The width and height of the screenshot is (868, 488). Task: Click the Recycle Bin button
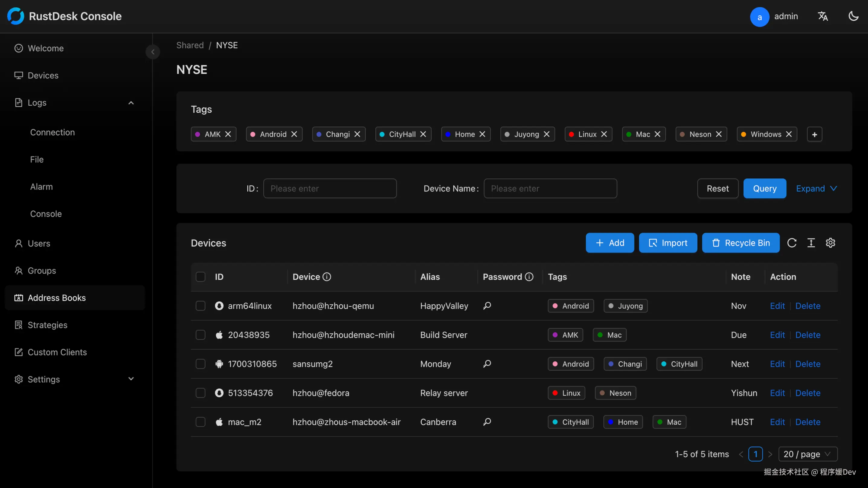tap(741, 243)
